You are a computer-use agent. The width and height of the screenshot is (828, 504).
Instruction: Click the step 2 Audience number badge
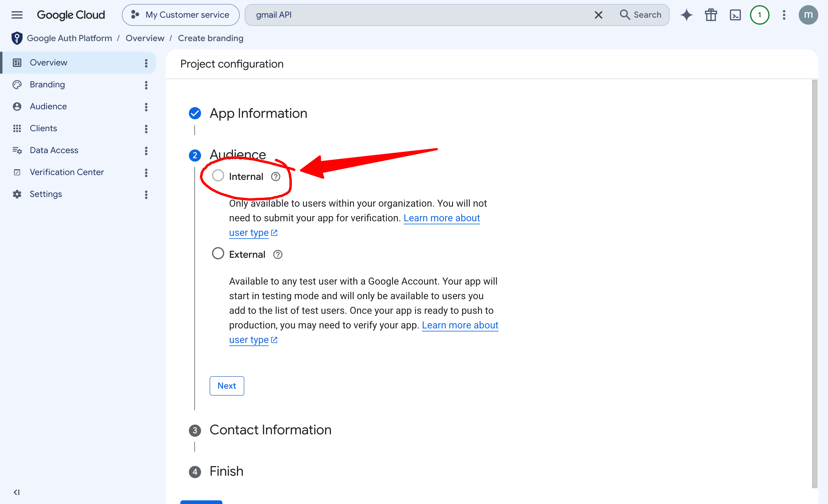point(195,155)
